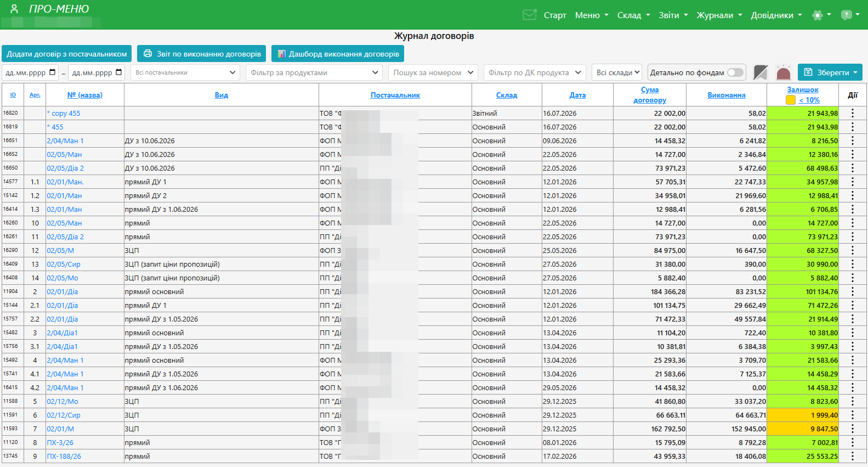Viewport: 868px width, 467px height.
Task: Click 'Додати договір з постачальником' button
Action: pyautogui.click(x=66, y=54)
